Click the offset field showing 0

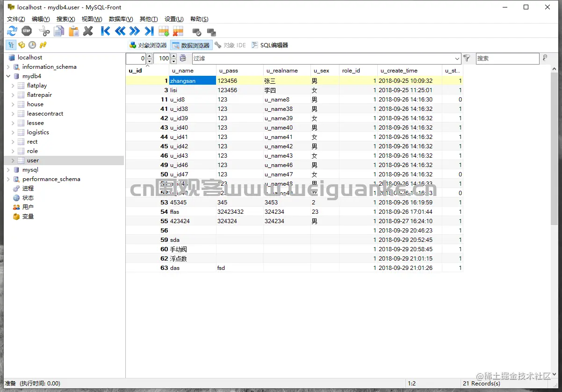(x=137, y=58)
